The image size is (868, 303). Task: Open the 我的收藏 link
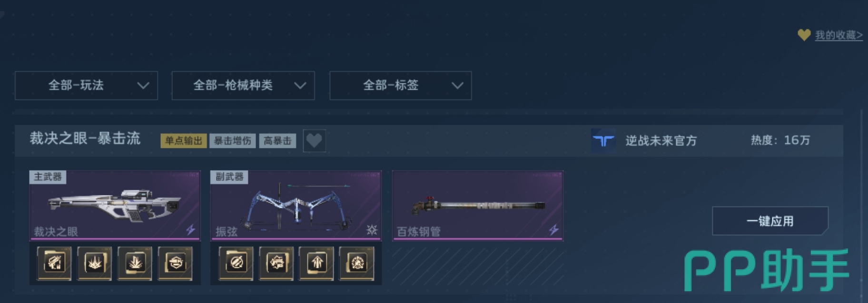click(x=838, y=35)
